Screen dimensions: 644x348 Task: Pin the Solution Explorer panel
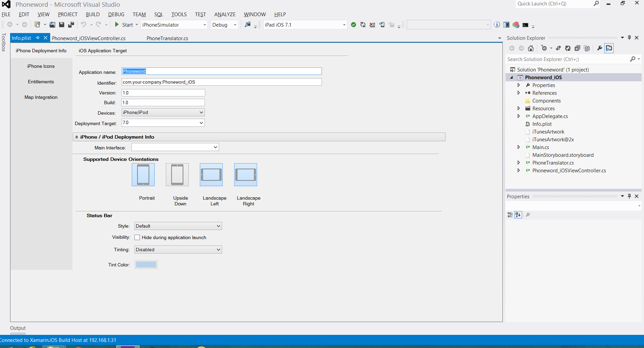click(629, 38)
